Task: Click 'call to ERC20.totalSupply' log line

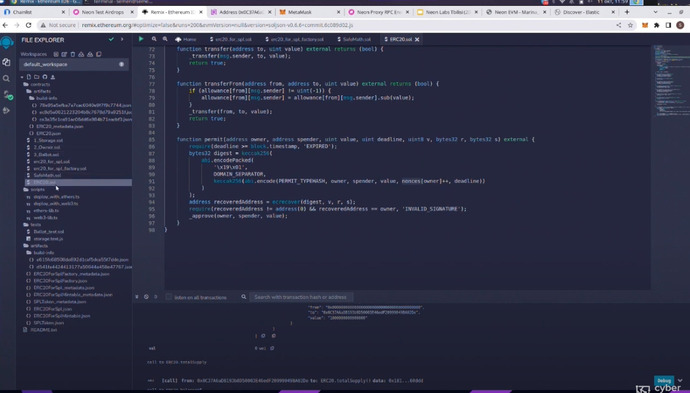Action: (176, 362)
